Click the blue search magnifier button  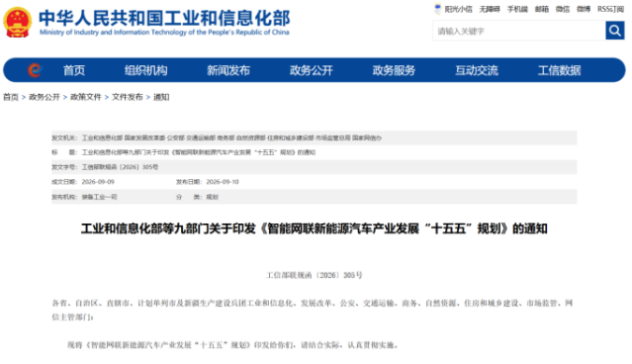pos(614,31)
